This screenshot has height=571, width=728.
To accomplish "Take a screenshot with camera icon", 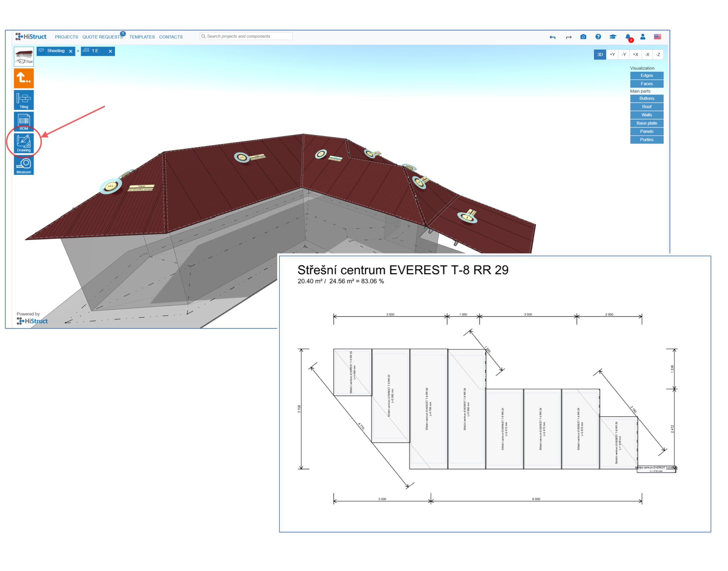I will [583, 37].
